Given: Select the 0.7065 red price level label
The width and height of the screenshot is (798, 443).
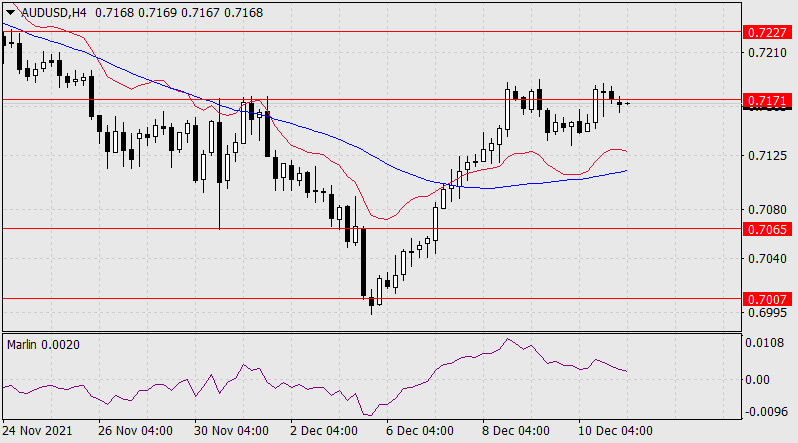Looking at the screenshot, I should (x=767, y=229).
